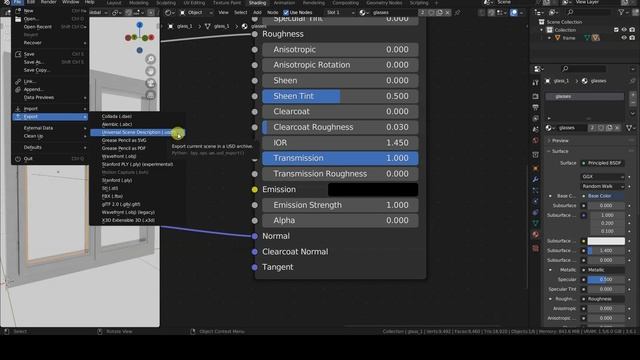
Task: Click the Blender logo menu icon
Action: click(x=6, y=2)
